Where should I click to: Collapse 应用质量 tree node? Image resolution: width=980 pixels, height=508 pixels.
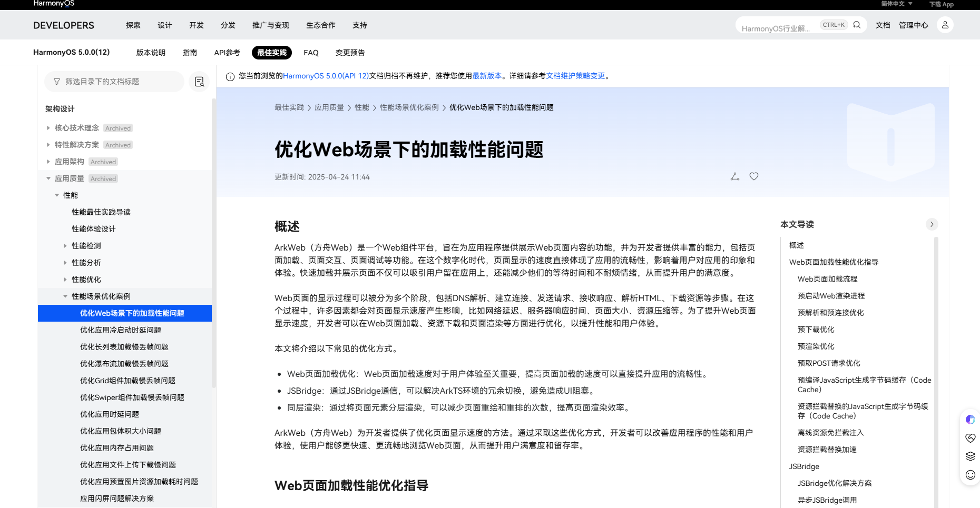(48, 178)
